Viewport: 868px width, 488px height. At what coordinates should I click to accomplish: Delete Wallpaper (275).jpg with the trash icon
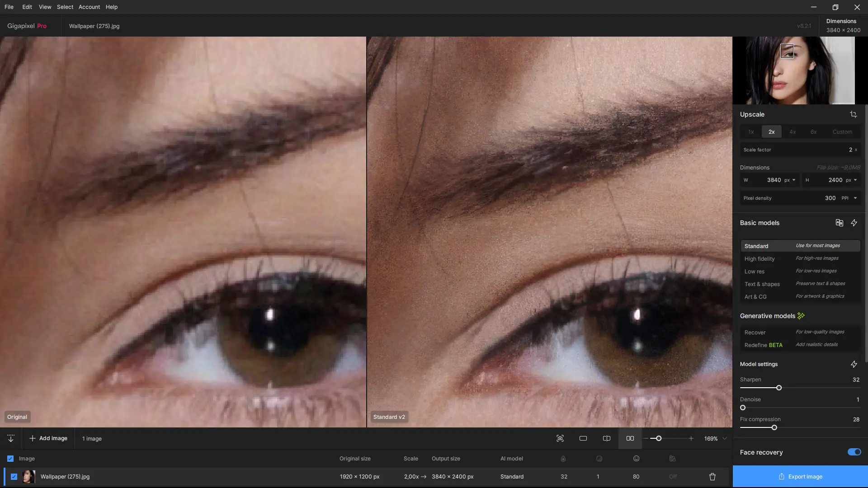click(x=712, y=477)
